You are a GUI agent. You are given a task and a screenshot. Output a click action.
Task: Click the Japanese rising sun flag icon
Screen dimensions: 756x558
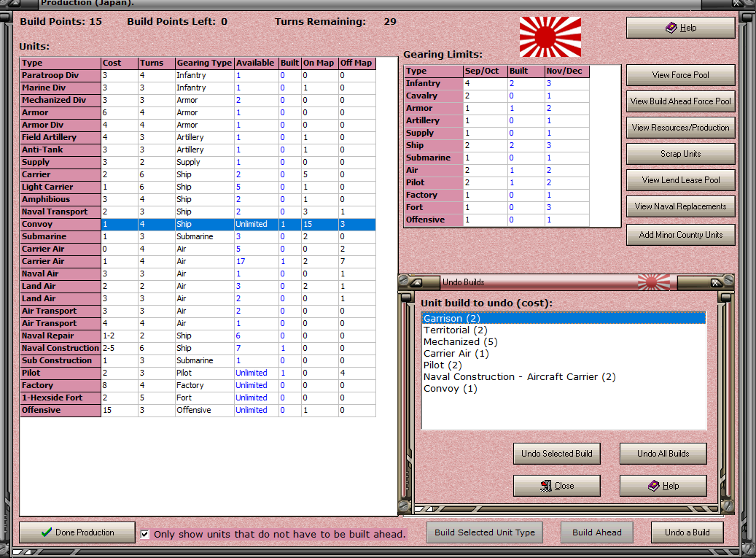550,37
